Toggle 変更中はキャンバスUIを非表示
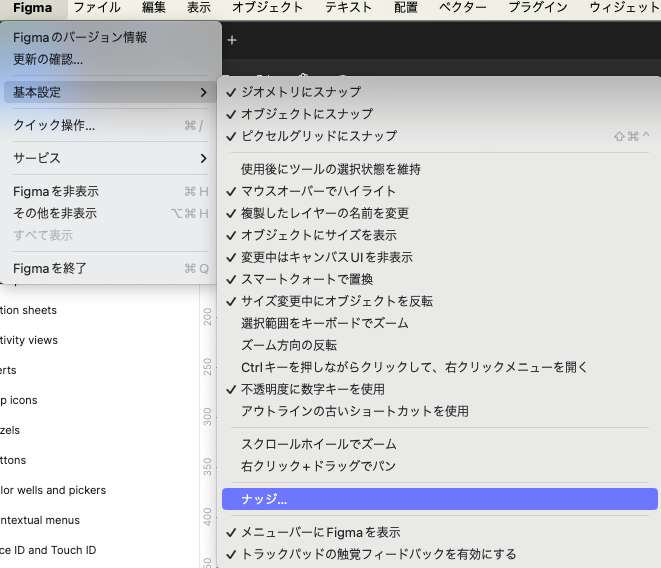Image resolution: width=661 pixels, height=568 pixels. (440, 257)
